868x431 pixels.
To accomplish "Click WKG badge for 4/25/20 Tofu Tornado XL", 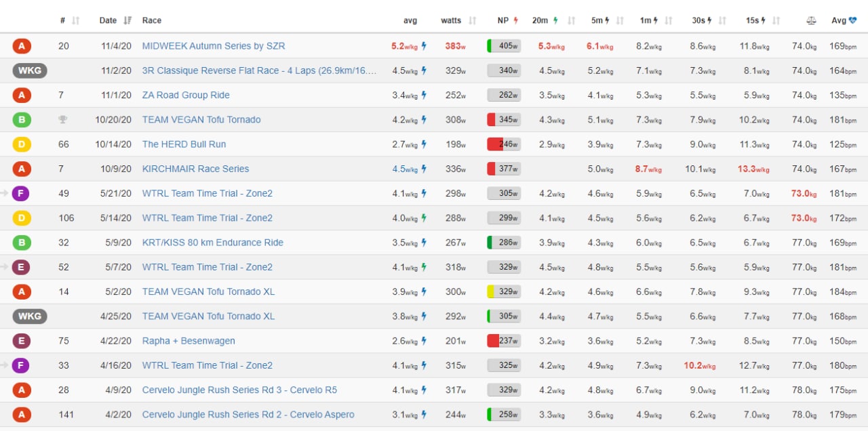I will click(30, 316).
